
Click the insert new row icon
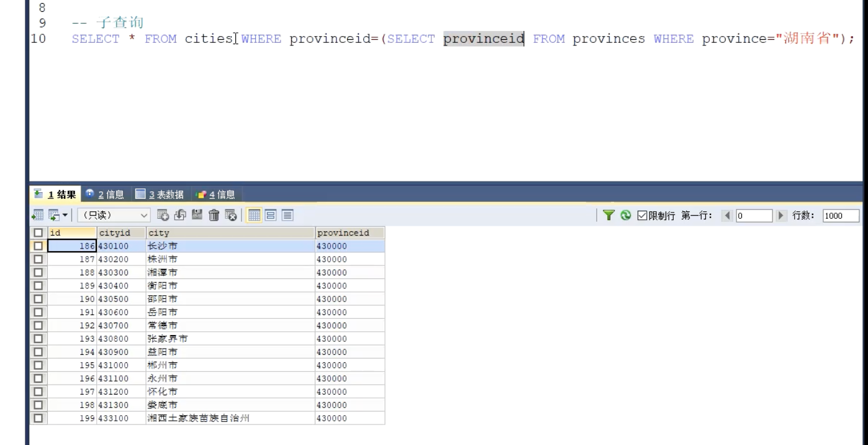(163, 215)
